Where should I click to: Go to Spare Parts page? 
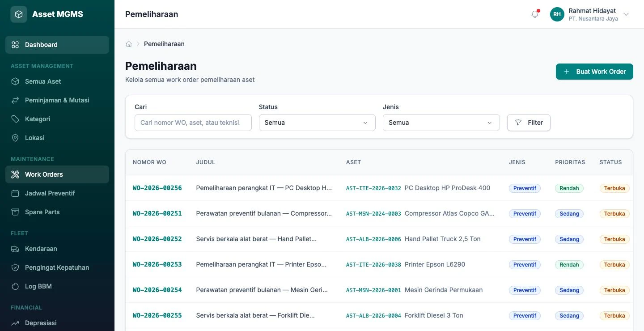coord(57,212)
